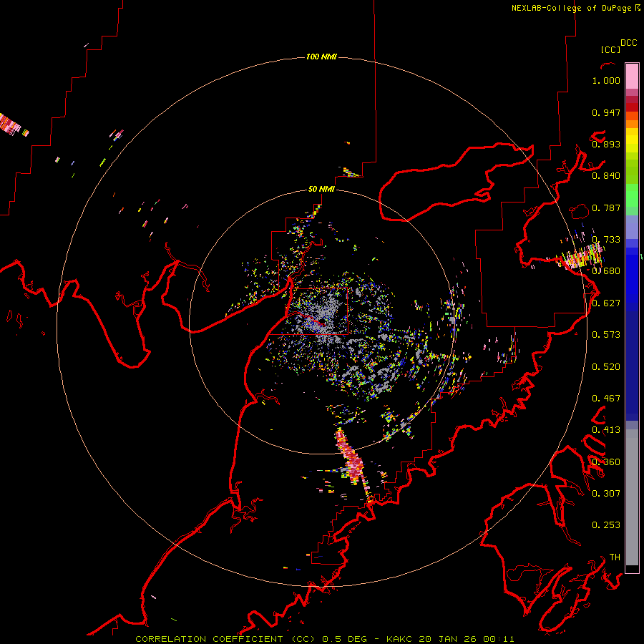Image resolution: width=644 pixels, height=644 pixels.
Task: Click the 0.787 scale value
Action: click(x=606, y=208)
